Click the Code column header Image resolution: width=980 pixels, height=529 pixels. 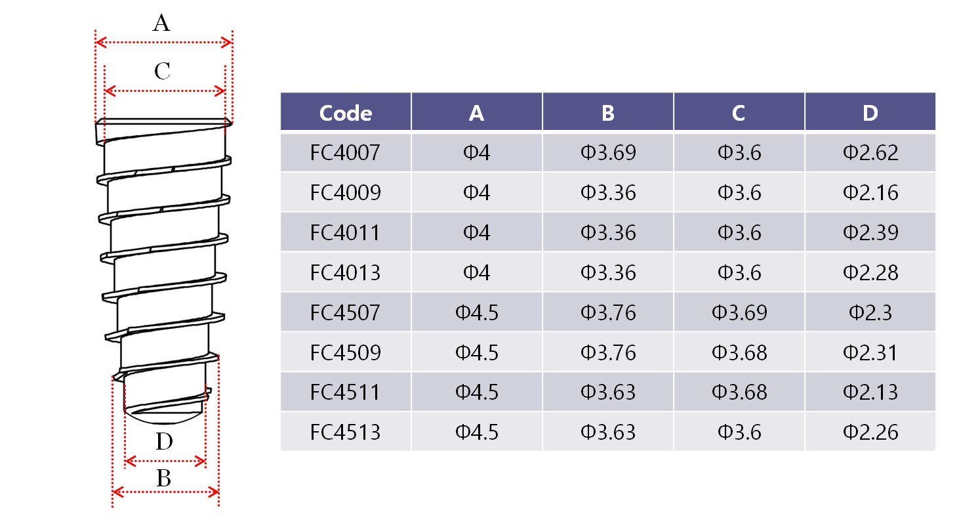[346, 113]
